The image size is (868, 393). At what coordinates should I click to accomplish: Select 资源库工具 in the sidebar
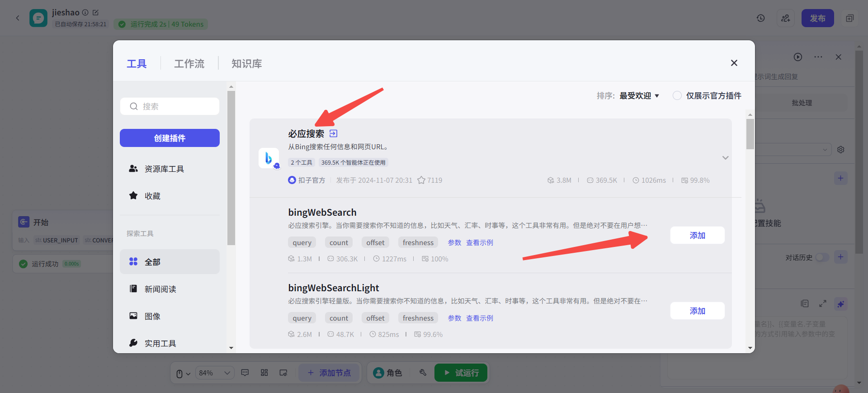[x=170, y=169]
